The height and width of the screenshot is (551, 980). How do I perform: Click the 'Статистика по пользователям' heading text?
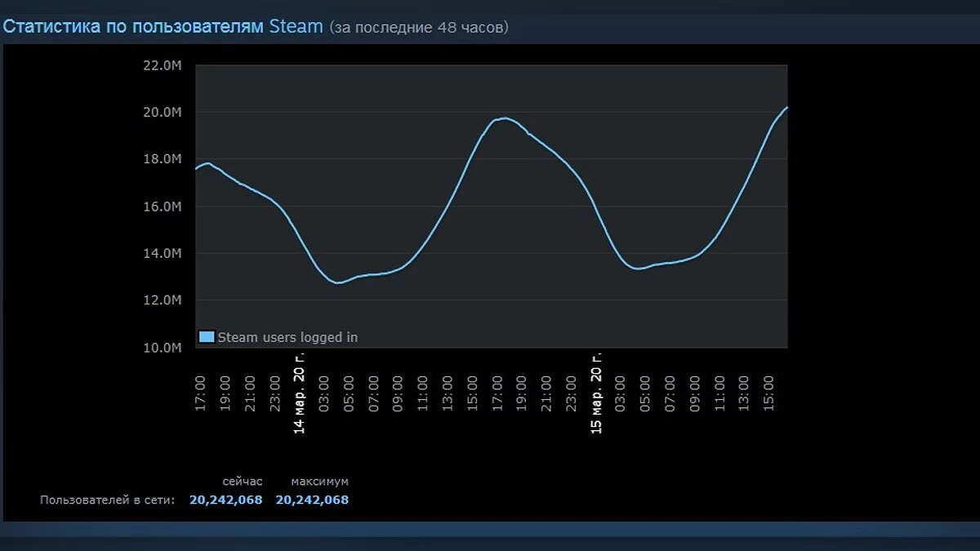134,26
